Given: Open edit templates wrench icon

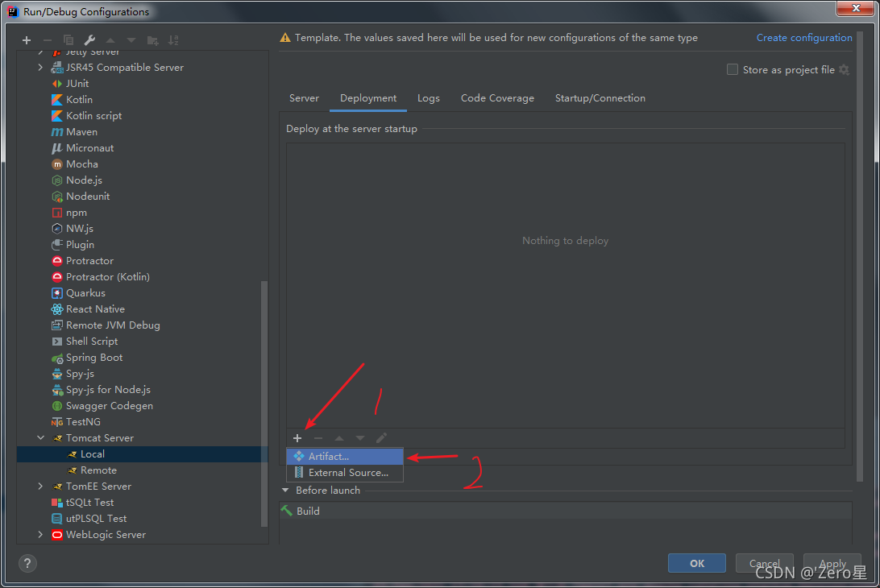Looking at the screenshot, I should 89,40.
